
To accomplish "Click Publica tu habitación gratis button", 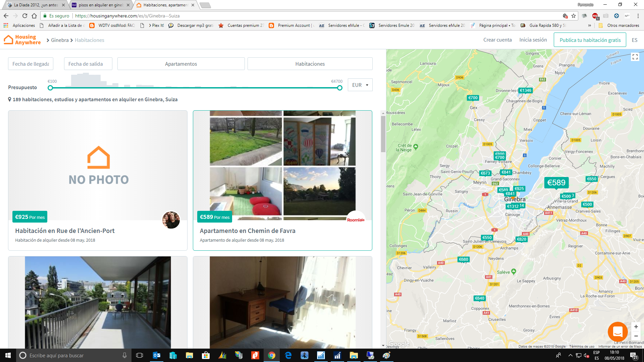I will pyautogui.click(x=590, y=40).
